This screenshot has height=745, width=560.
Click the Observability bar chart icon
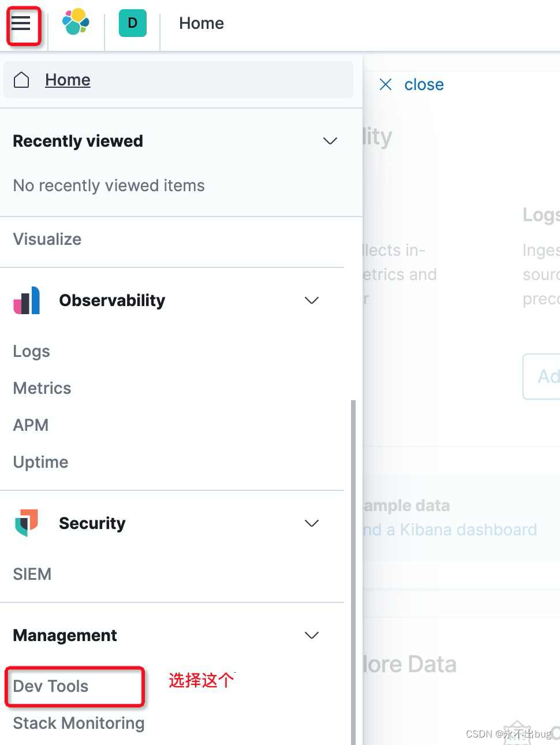click(x=27, y=300)
